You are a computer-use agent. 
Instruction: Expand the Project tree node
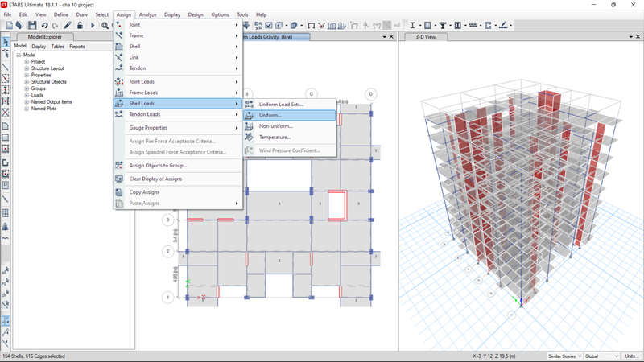pos(27,62)
